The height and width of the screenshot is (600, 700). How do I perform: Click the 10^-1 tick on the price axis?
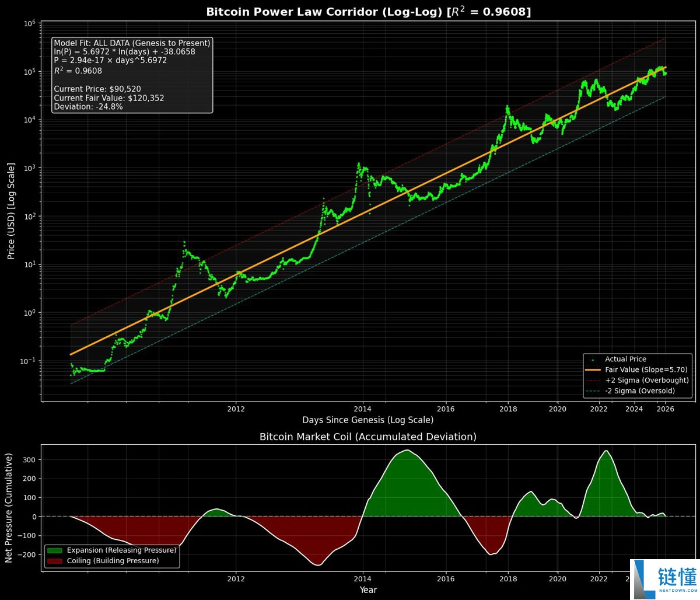[27, 361]
